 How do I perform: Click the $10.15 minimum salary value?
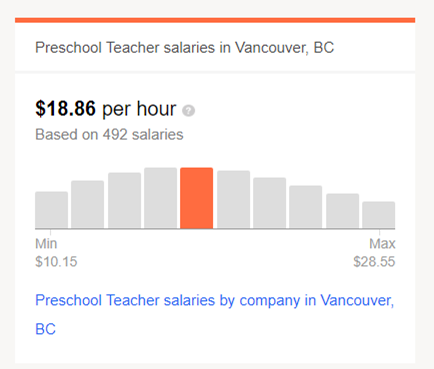pos(56,262)
